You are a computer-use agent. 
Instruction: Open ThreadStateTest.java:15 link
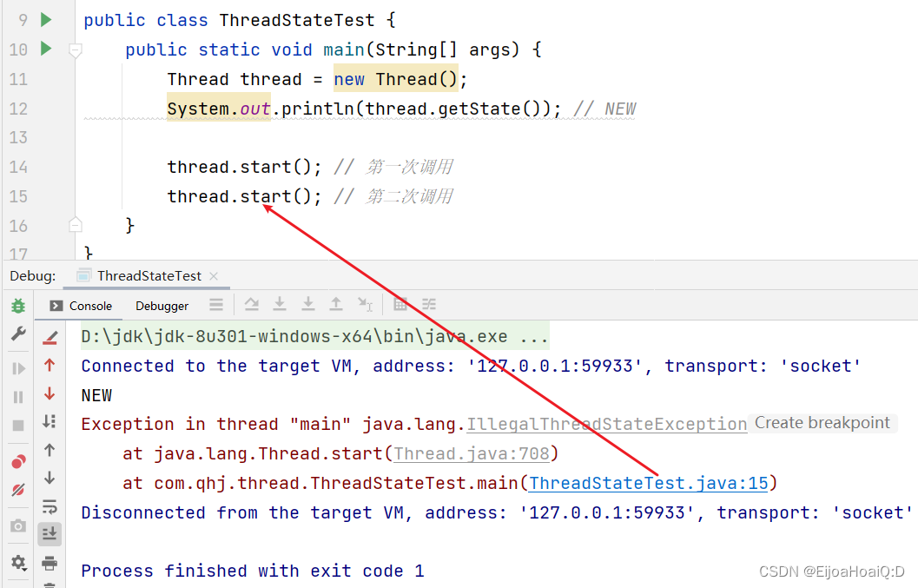coord(649,483)
